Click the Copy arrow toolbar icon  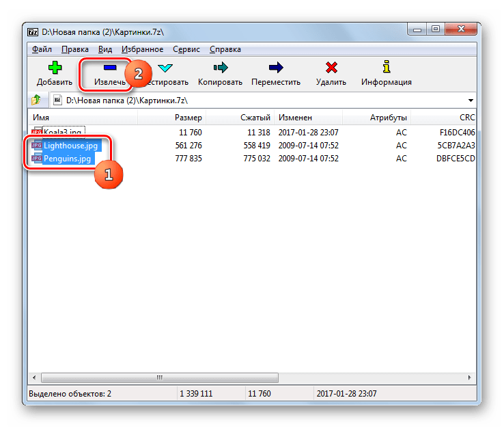(220, 68)
